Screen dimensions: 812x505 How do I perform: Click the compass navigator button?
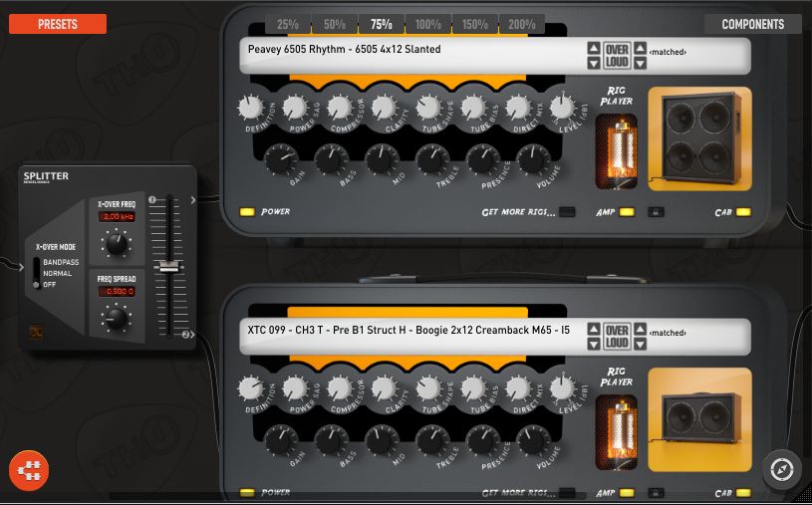coord(782,470)
